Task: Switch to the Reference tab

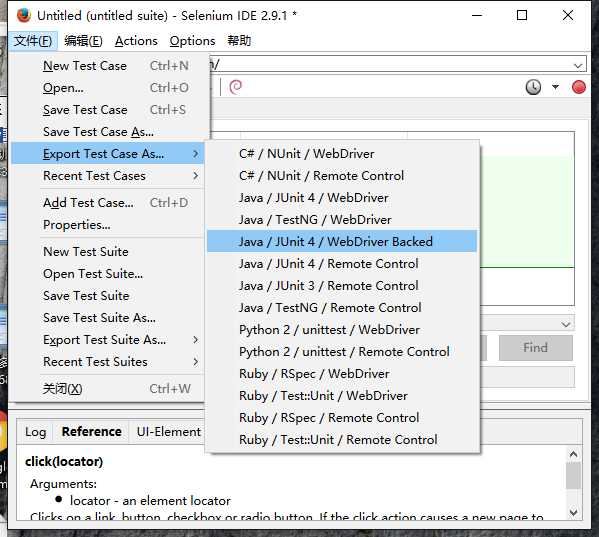Action: tap(92, 432)
